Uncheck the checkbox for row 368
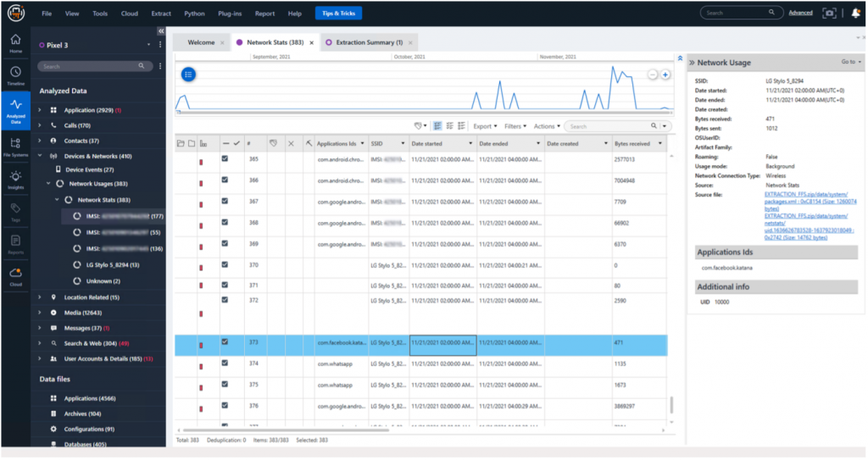This screenshot has width=868, height=460. coord(225,223)
